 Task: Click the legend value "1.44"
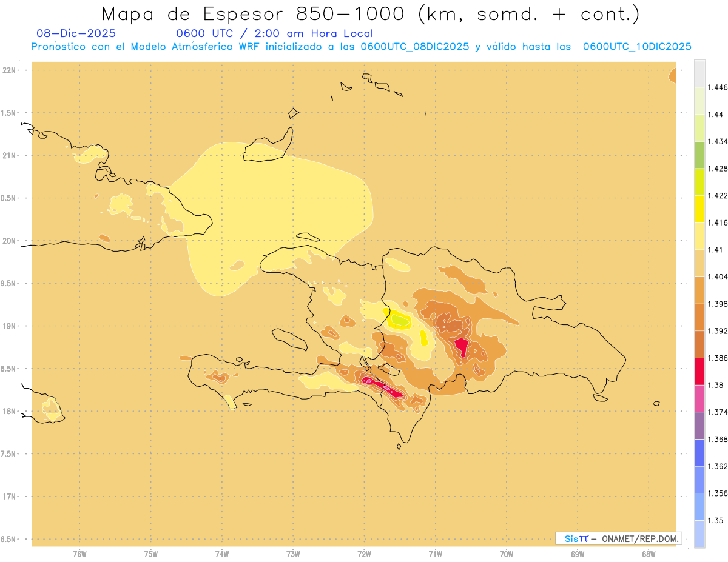pyautogui.click(x=716, y=115)
